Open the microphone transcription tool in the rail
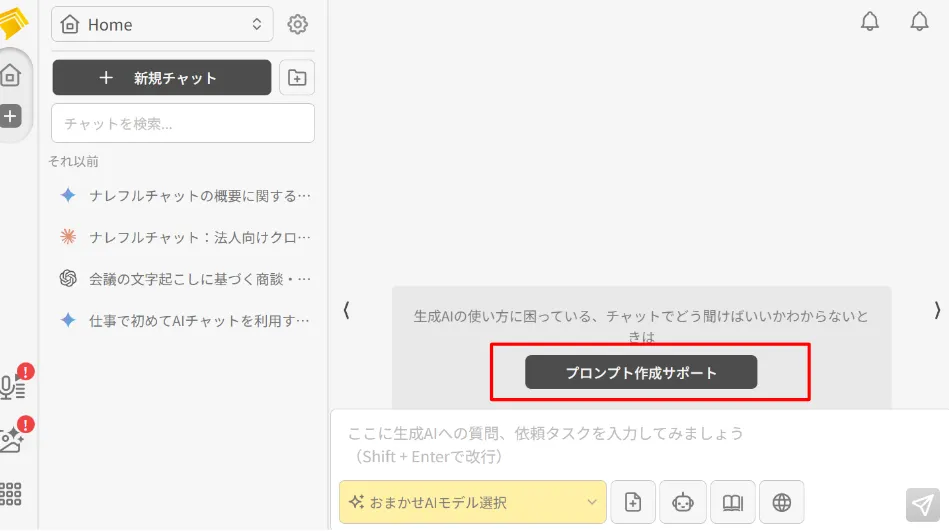 click(x=13, y=387)
